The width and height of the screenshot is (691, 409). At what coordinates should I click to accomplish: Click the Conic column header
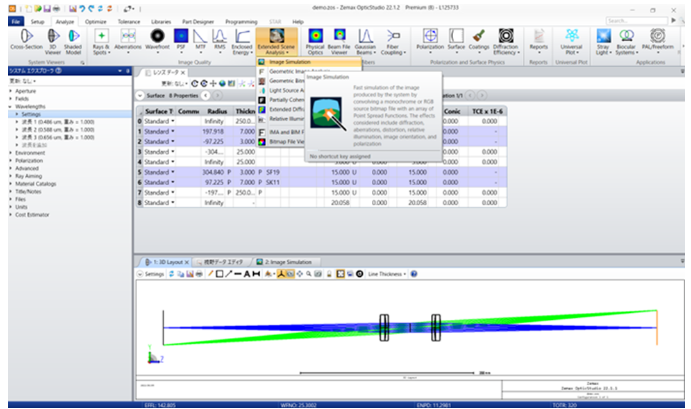coord(452,111)
